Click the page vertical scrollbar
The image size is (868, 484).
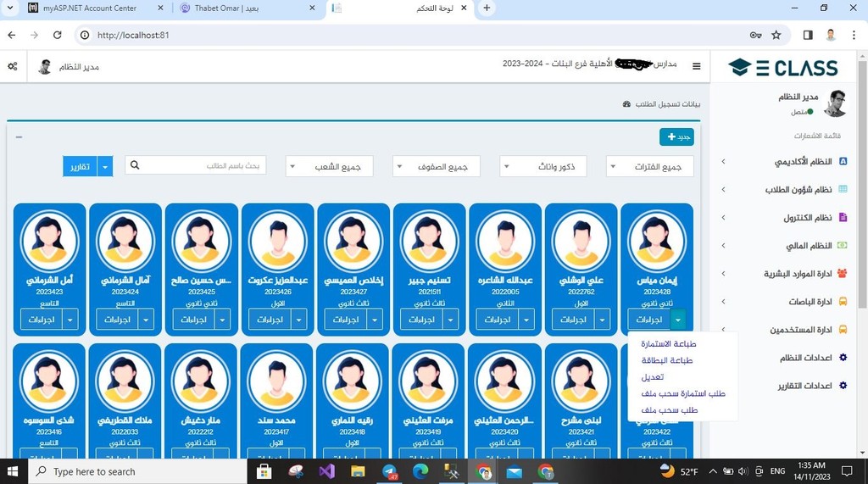click(x=862, y=183)
